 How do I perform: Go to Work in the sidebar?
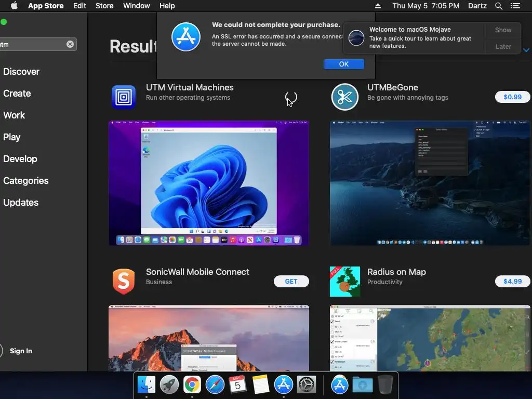tap(14, 115)
